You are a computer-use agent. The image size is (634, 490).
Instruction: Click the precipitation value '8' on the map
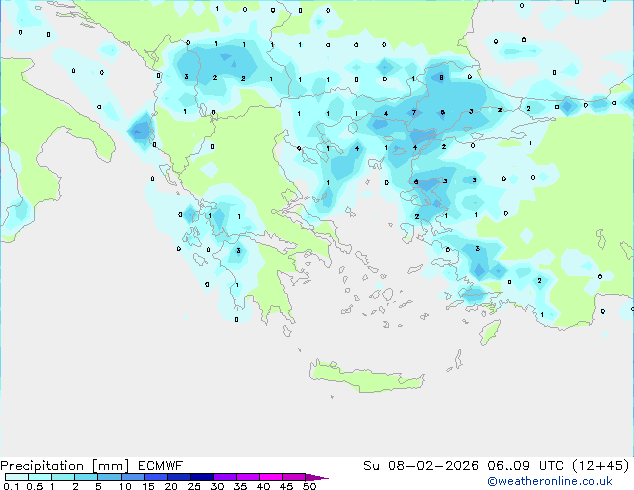click(x=441, y=78)
